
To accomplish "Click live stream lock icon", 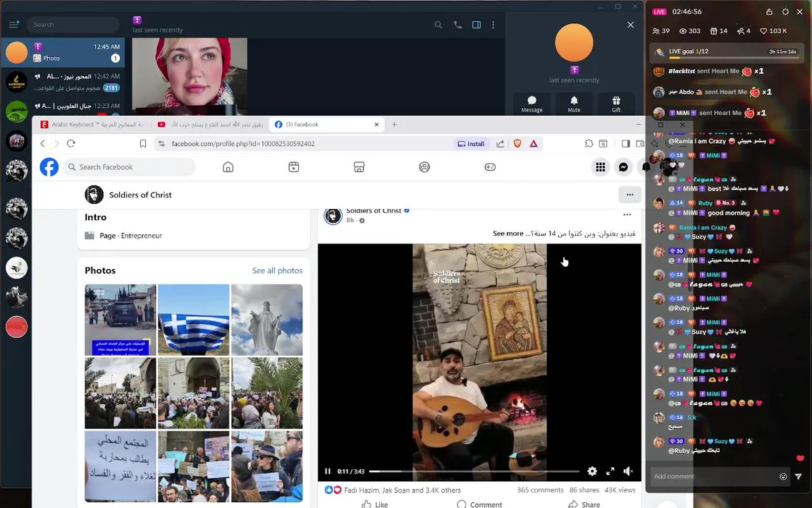I will [x=769, y=11].
